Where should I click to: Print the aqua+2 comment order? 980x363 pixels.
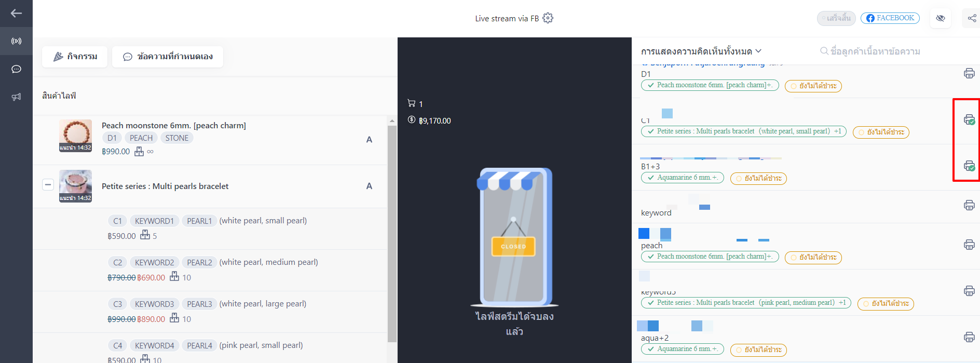point(969,337)
